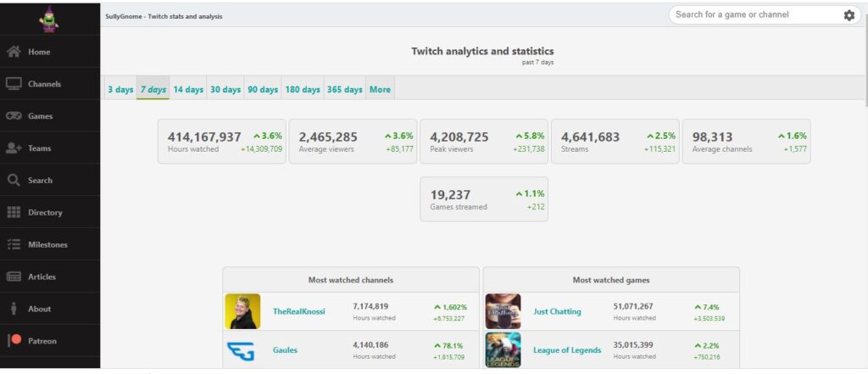The height and width of the screenshot is (374, 868).
Task: Select the 7 days tab
Action: pyautogui.click(x=153, y=89)
